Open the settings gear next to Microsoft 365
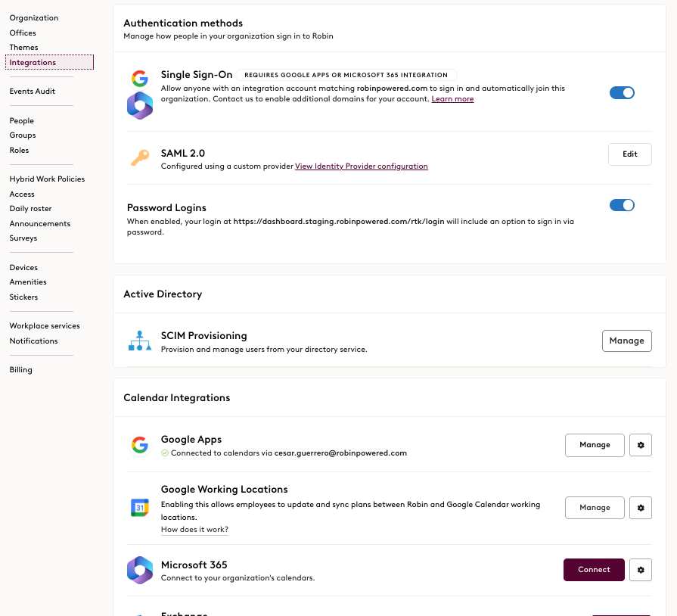 pyautogui.click(x=641, y=570)
